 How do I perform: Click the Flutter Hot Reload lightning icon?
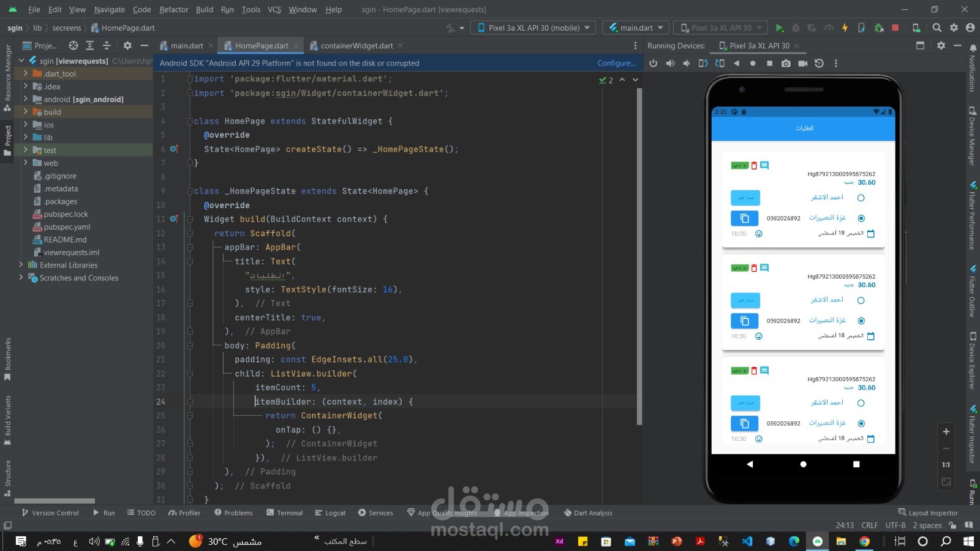coord(845,28)
